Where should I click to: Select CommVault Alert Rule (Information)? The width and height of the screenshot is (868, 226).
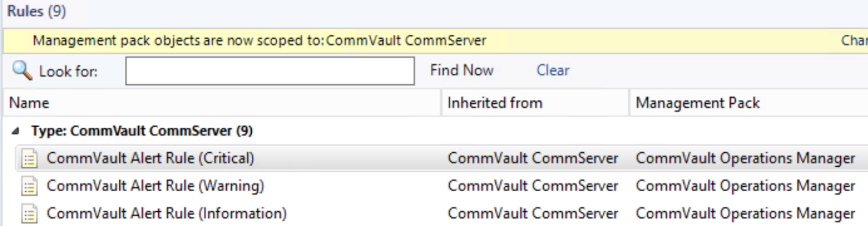click(x=166, y=214)
